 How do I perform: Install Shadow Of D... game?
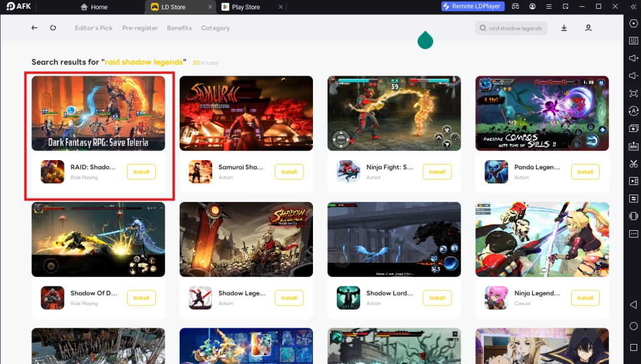tap(141, 298)
